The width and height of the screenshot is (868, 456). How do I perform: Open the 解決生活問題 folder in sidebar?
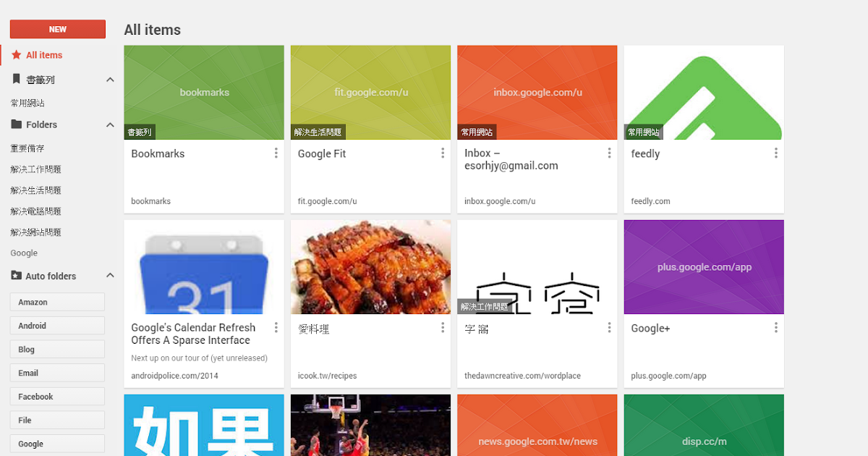point(36,190)
